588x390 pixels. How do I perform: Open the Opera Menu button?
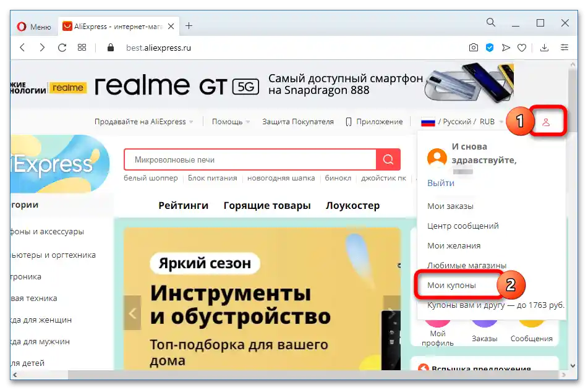(x=34, y=27)
